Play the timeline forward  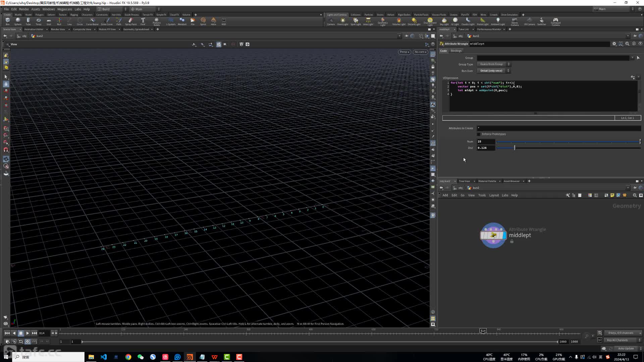pyautogui.click(x=28, y=333)
